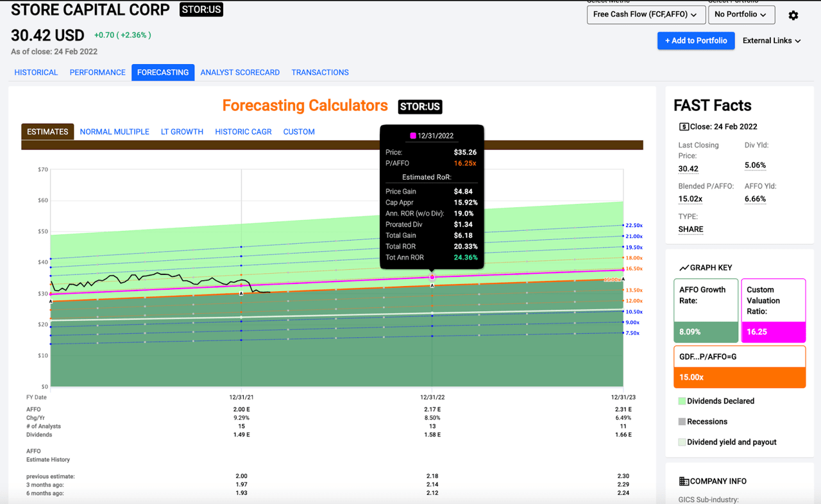Select the Forecasting tab
The height and width of the screenshot is (504, 821).
[x=163, y=72]
